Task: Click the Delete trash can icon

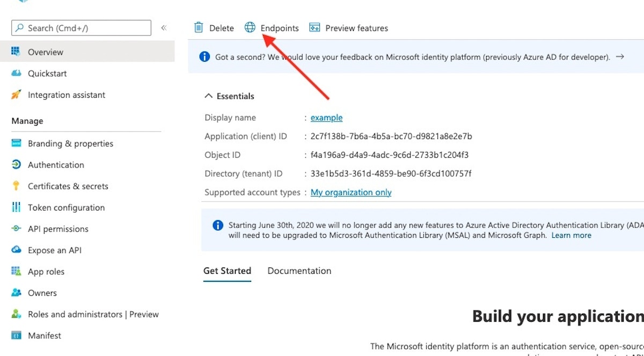Action: (199, 28)
